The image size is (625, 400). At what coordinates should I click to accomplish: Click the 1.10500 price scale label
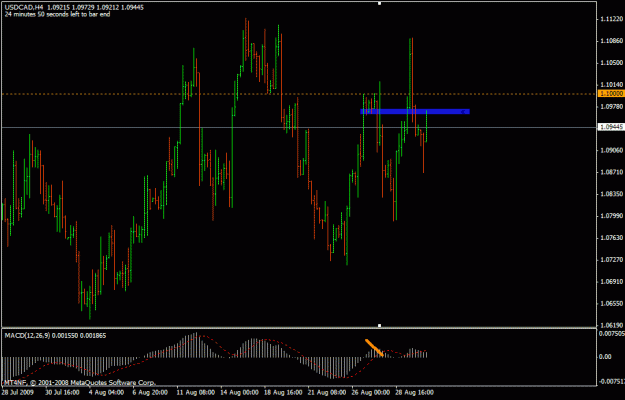(x=611, y=63)
